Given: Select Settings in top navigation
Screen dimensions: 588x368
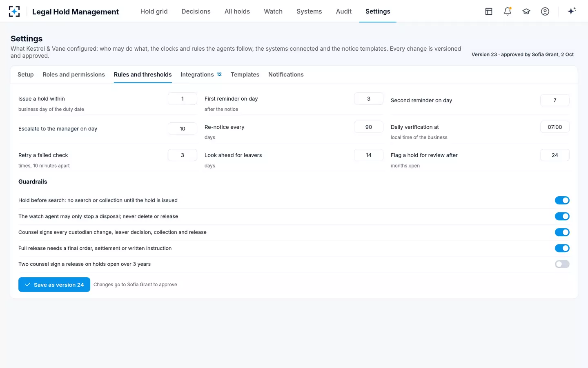Looking at the screenshot, I should coord(378,11).
